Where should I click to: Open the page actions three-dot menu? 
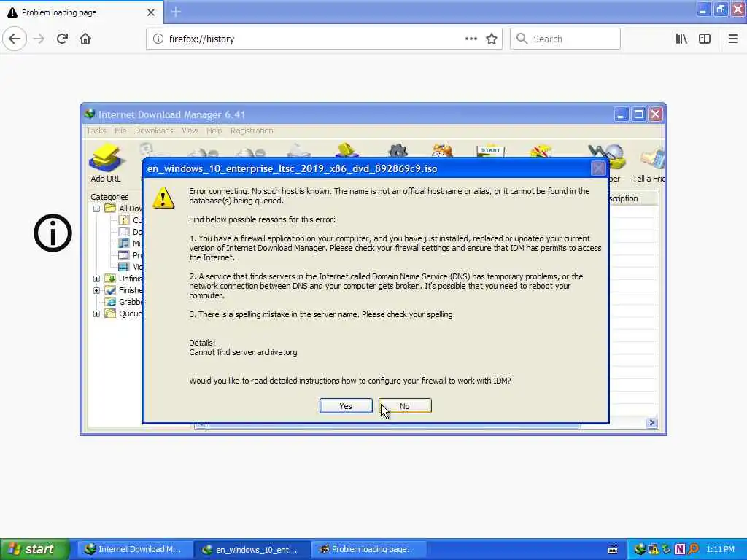471,39
